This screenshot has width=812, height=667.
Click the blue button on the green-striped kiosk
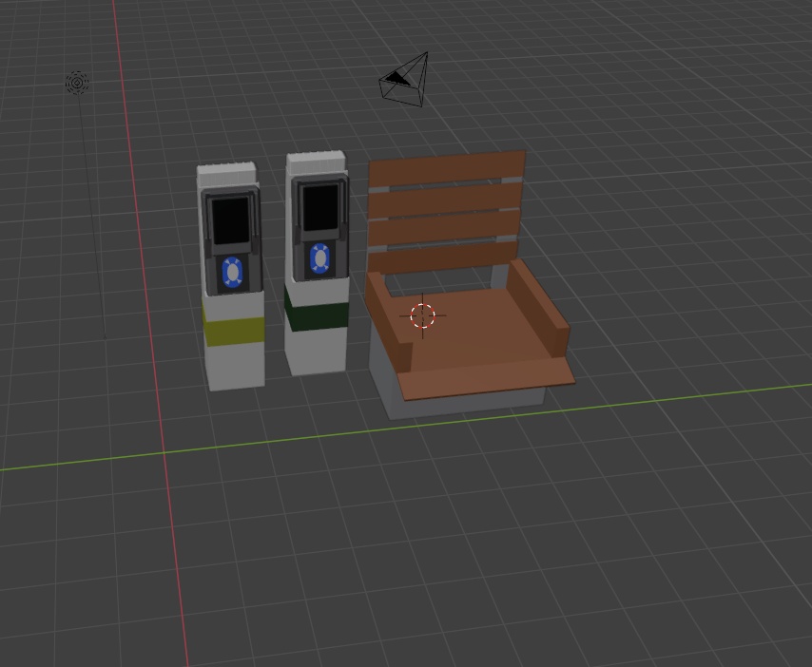tap(319, 258)
